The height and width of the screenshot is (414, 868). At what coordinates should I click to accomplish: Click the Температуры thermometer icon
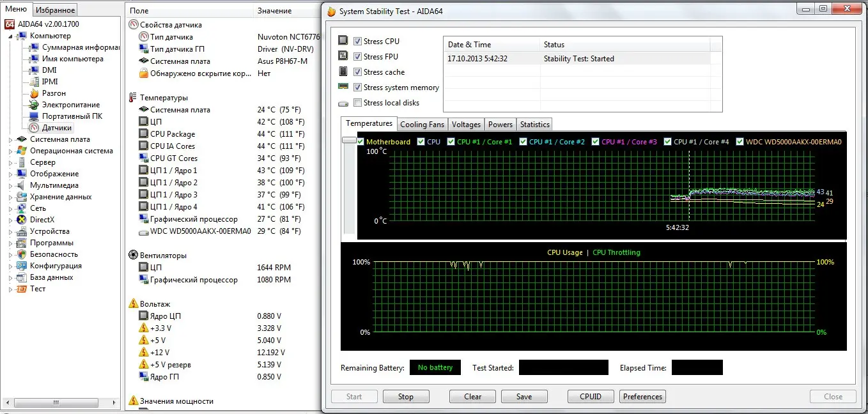pyautogui.click(x=133, y=98)
